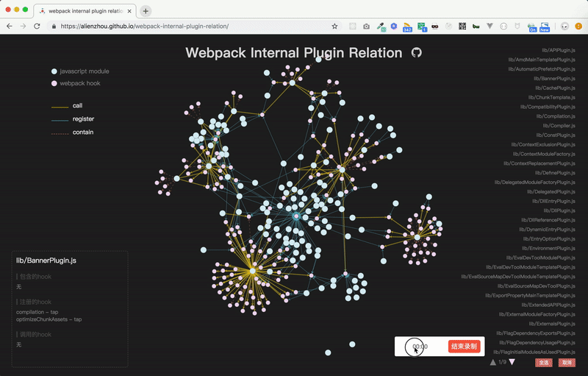Select lib/EvalDevToolModulePlugin.js in the list
588x376 pixels.
click(541, 258)
